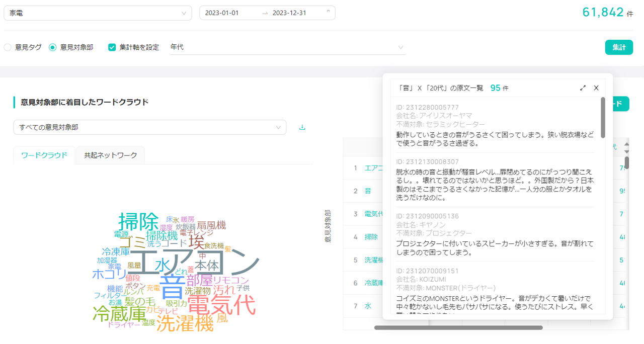This screenshot has height=344, width=644.
Task: Click the popup's vertical scrollbar
Action: (603, 117)
